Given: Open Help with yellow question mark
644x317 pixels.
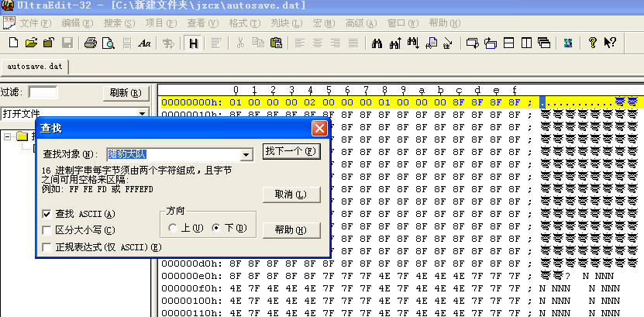Looking at the screenshot, I should click(592, 43).
